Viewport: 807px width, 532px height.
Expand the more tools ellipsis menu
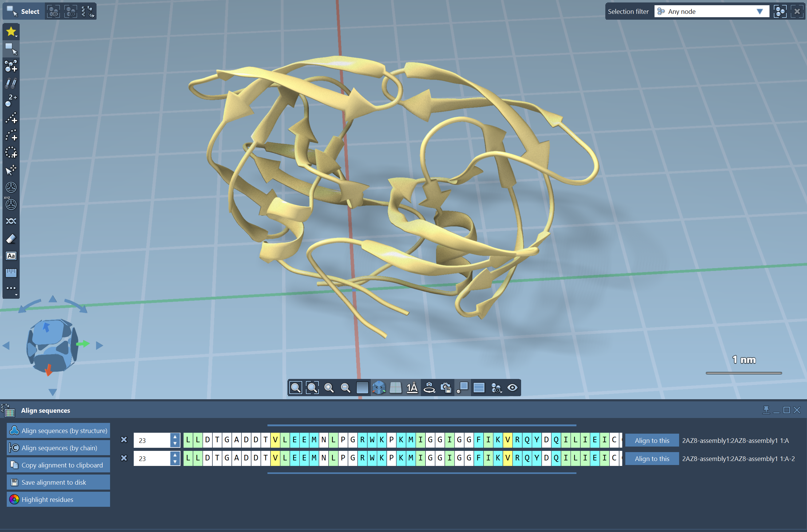(11, 288)
